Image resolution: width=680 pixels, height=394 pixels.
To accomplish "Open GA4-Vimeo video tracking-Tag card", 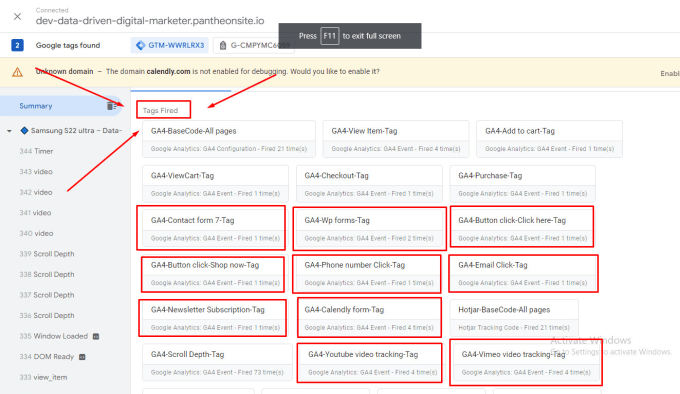I will (526, 362).
